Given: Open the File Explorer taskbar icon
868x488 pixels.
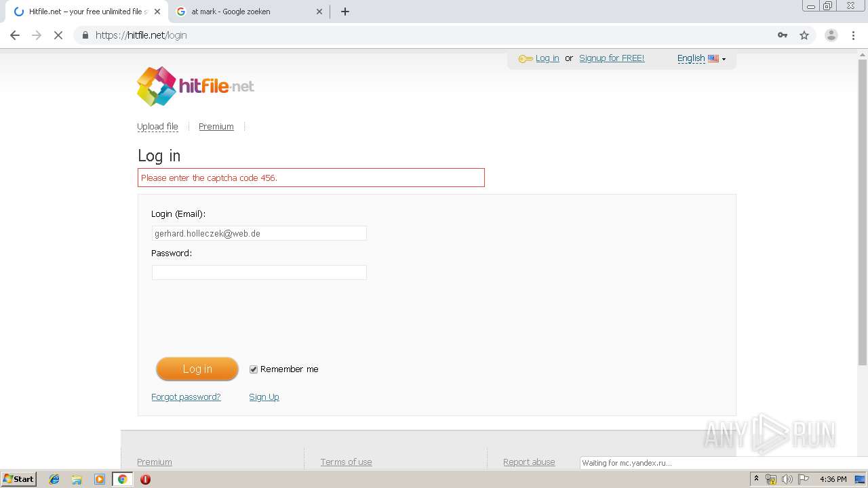Looking at the screenshot, I should point(77,479).
